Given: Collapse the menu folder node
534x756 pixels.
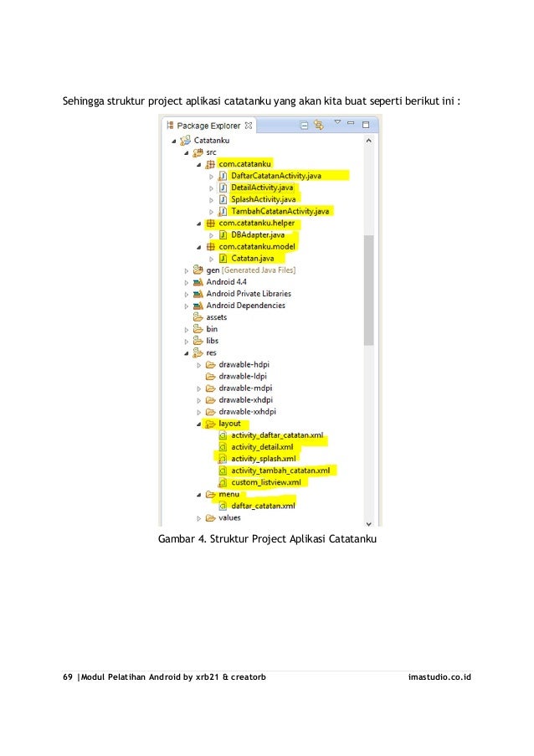Looking at the screenshot, I should click(x=198, y=495).
